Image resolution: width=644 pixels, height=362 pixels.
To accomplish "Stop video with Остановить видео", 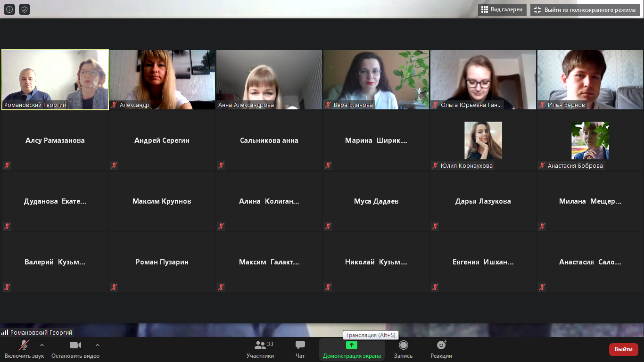I will tap(75, 349).
